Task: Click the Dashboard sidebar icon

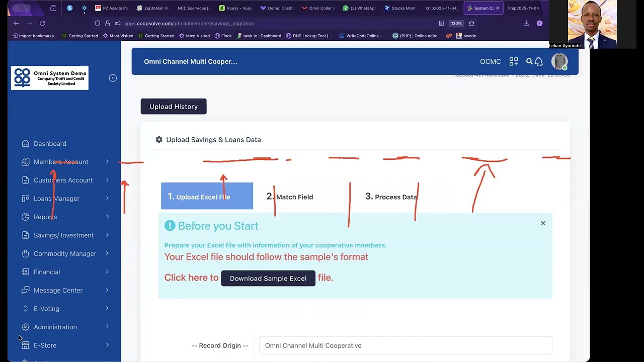Action: click(25, 144)
